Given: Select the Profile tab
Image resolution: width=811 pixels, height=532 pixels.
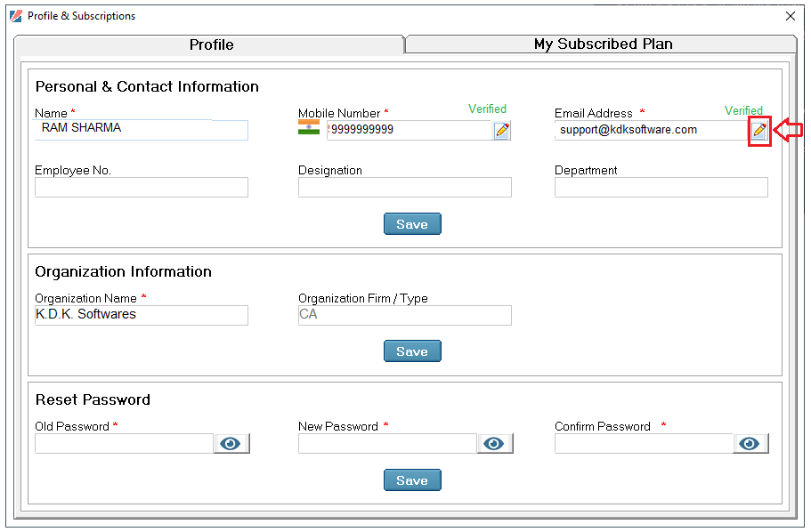Looking at the screenshot, I should [210, 45].
